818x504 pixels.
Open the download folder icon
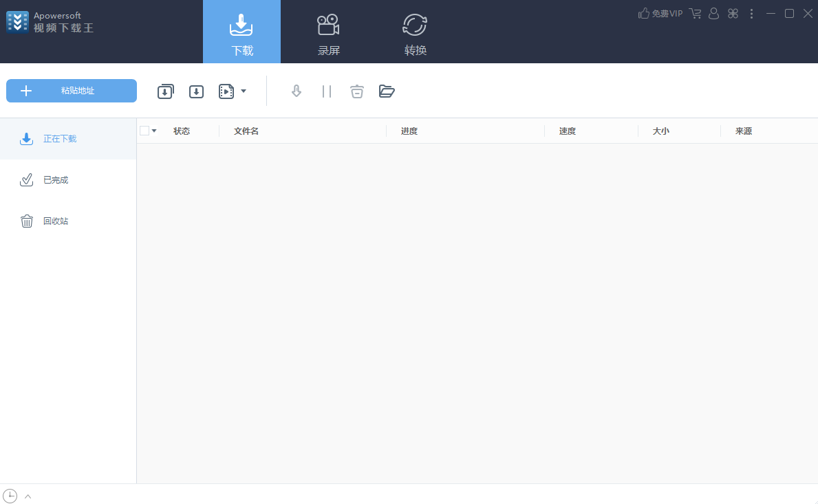click(387, 91)
